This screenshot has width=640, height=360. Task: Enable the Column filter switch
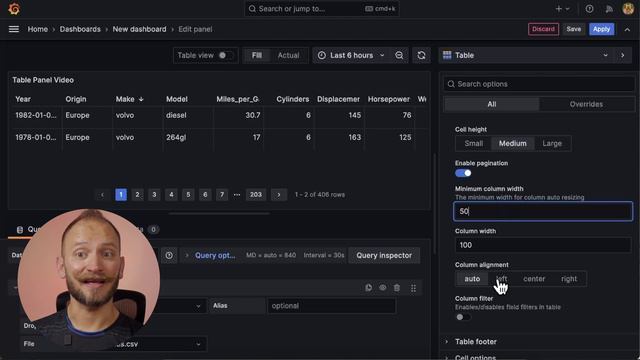(463, 317)
